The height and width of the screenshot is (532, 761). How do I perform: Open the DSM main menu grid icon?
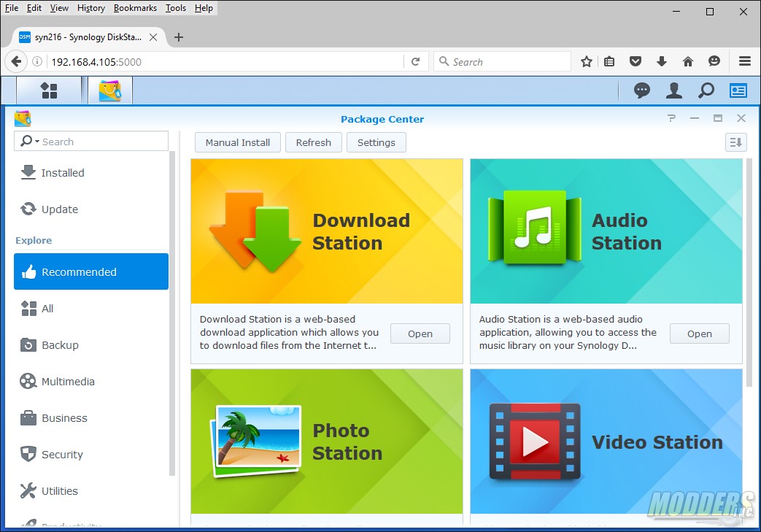[49, 90]
